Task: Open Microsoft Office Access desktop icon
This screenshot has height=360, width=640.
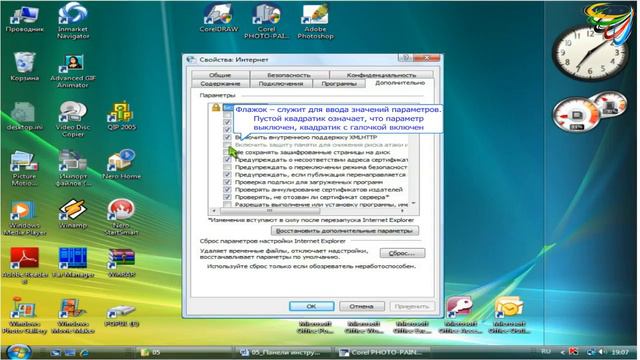Action: 460,315
